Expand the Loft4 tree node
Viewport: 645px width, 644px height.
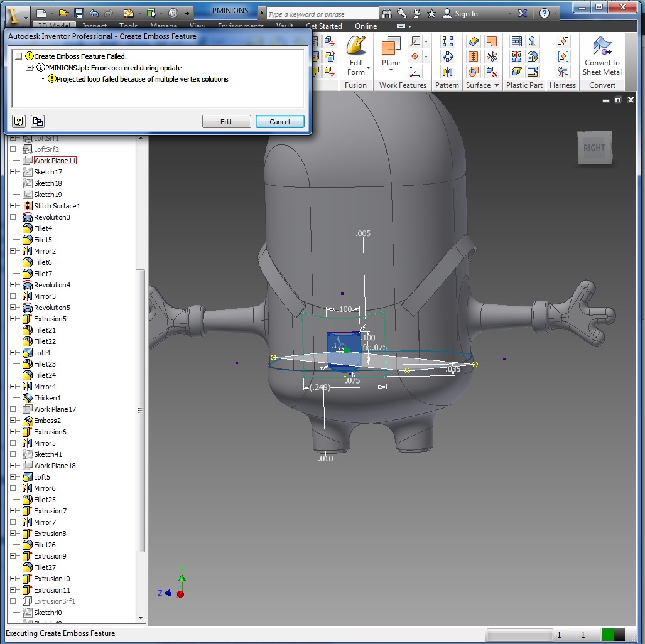pyautogui.click(x=13, y=353)
